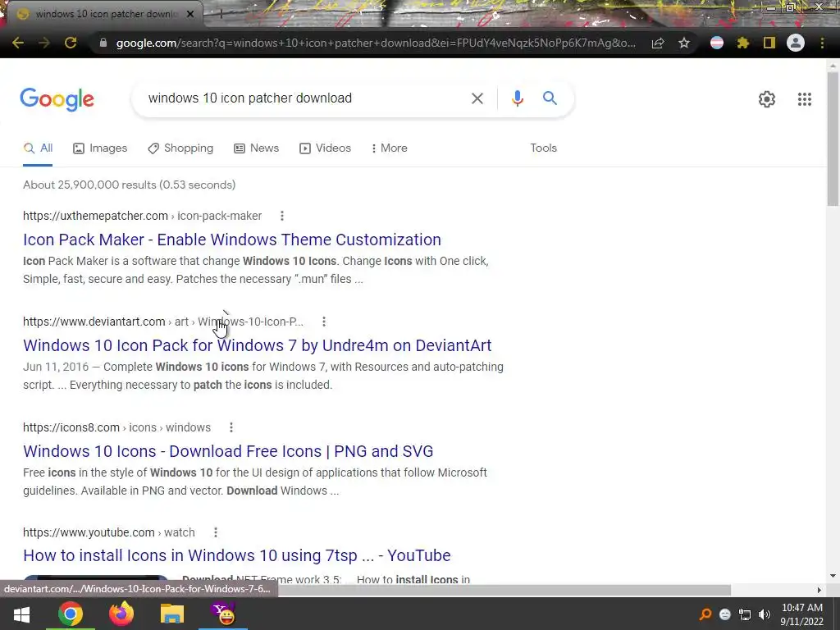Click the round face tray icon
The image size is (840, 630).
click(x=725, y=614)
